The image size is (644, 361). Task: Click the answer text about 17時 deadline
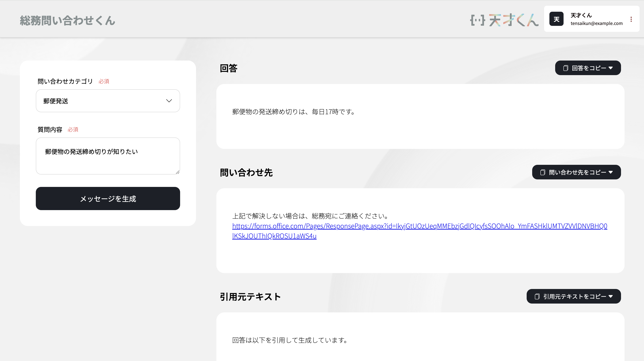tap(293, 112)
